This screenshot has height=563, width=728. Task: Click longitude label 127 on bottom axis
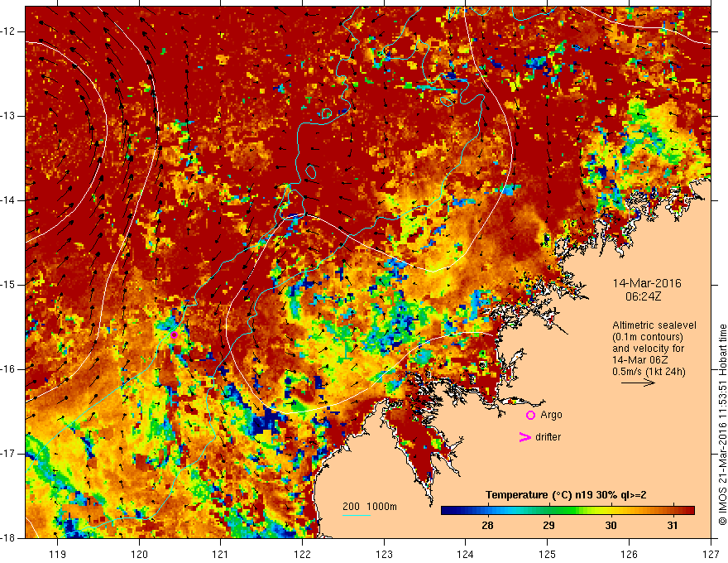click(x=711, y=554)
